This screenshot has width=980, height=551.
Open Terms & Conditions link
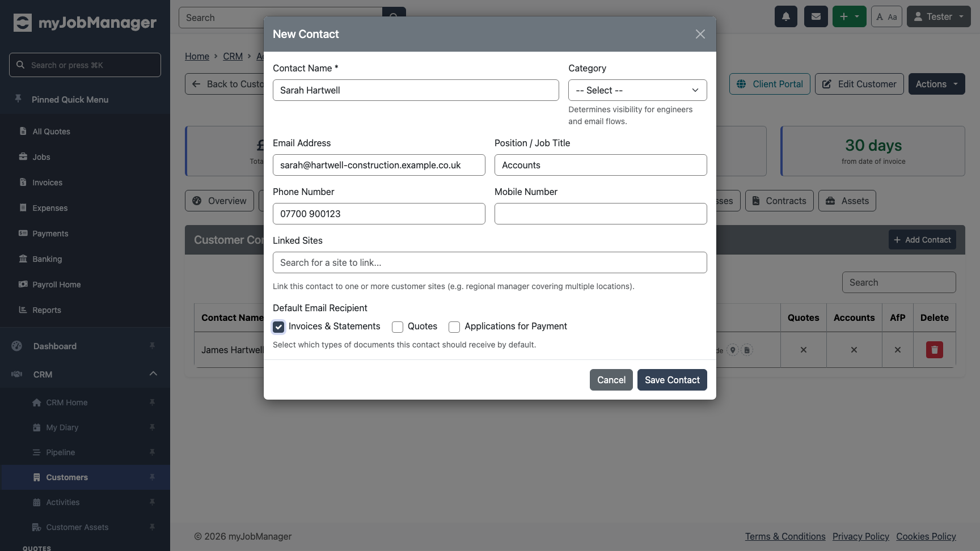click(785, 536)
